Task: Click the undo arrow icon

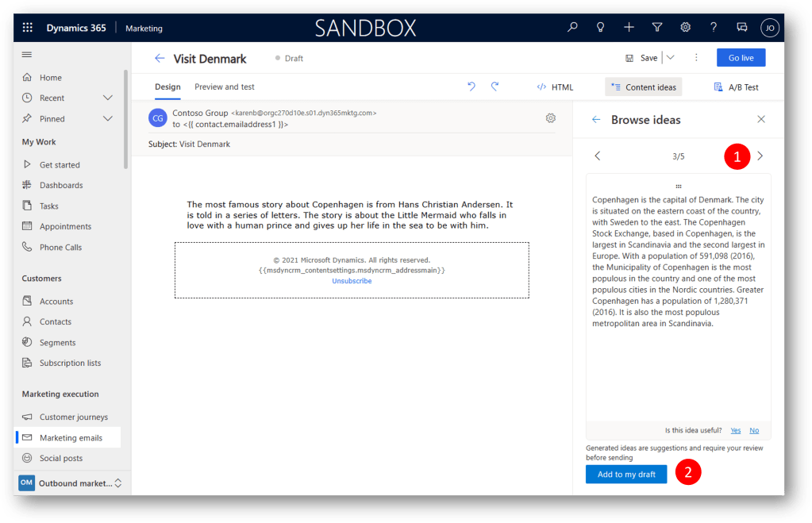Action: 471,87
